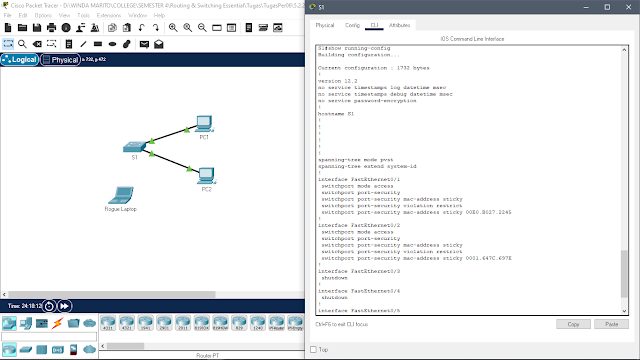Select the S1 switch on the canvas
640x360 pixels.
click(134, 147)
